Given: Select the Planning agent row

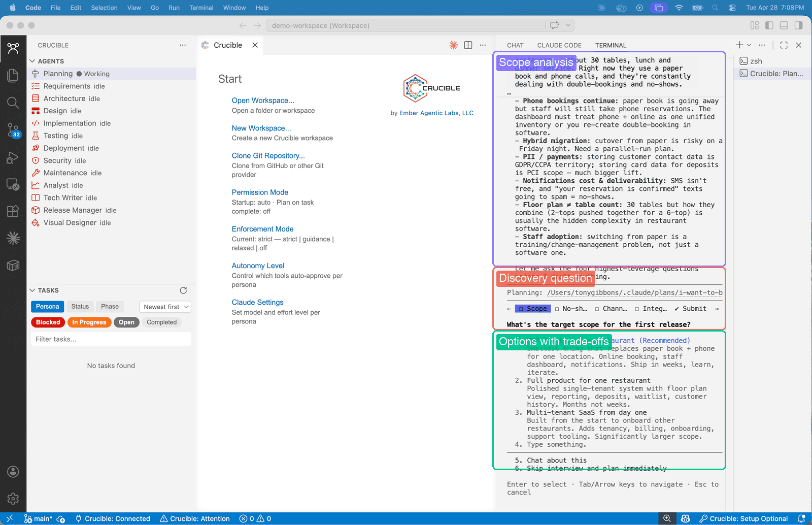Looking at the screenshot, I should (x=111, y=74).
